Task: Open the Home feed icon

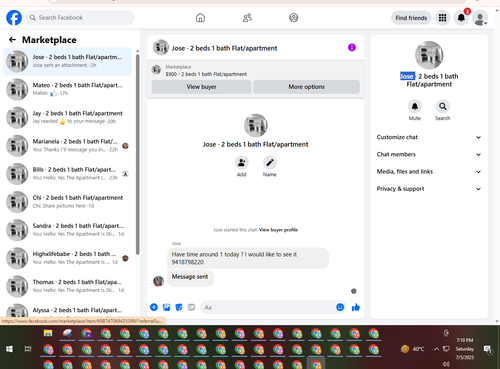Action: click(200, 18)
